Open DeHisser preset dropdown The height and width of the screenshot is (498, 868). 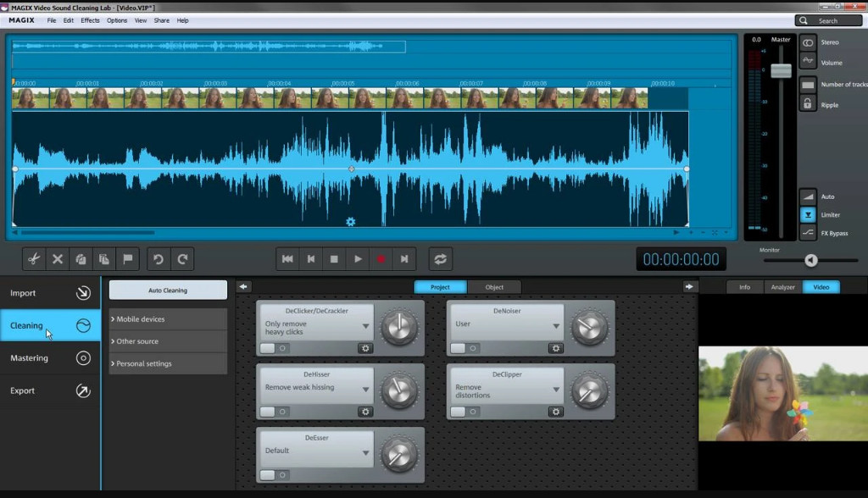pyautogui.click(x=365, y=390)
